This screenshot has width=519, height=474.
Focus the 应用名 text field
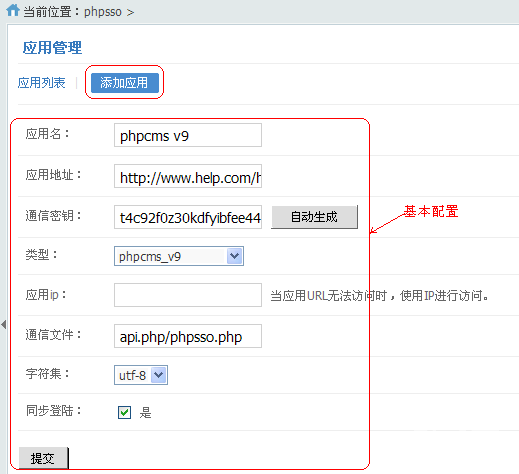[188, 135]
